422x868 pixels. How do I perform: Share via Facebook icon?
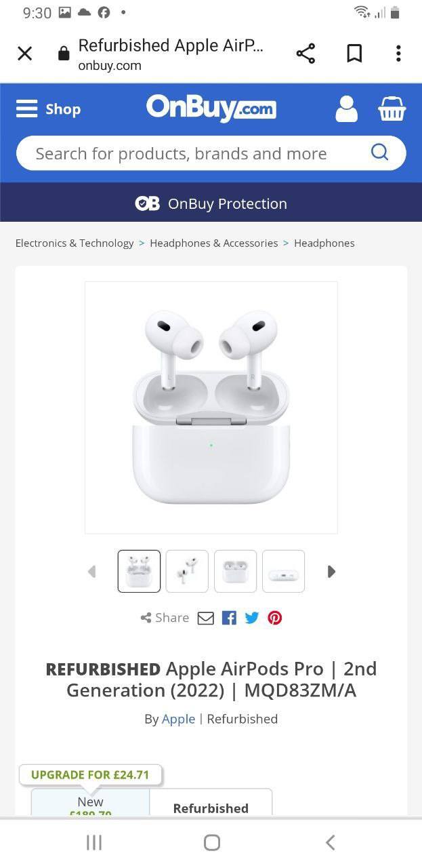(x=229, y=618)
